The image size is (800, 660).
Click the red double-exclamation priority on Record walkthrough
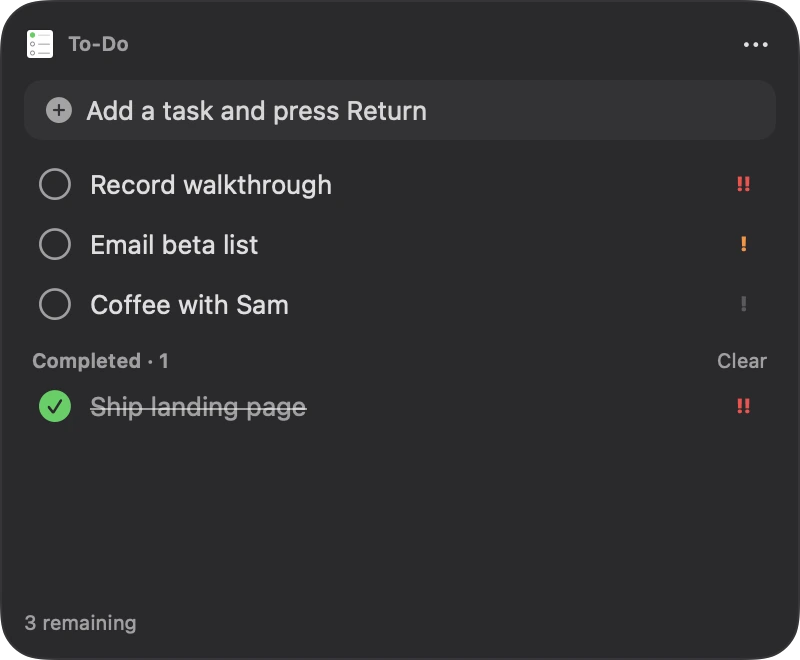point(743,184)
